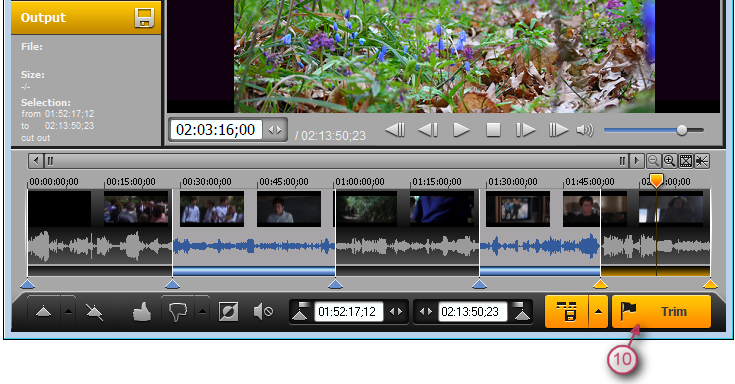Select the first blue marker at timeline start

pos(28,284)
